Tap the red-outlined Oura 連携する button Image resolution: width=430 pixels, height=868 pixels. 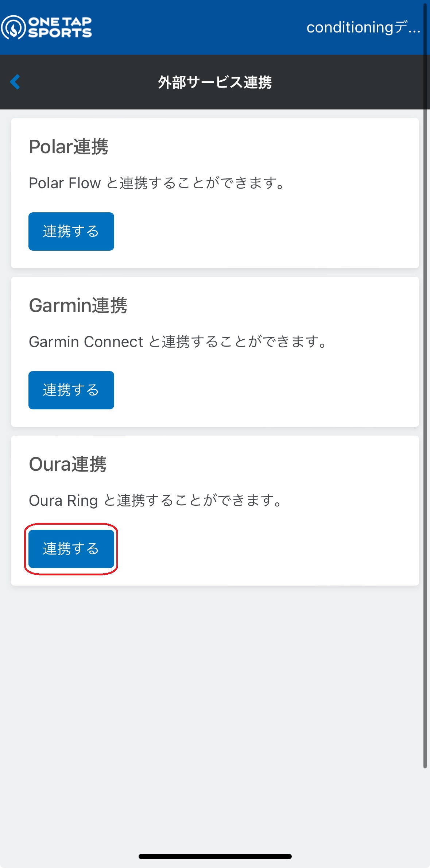tap(71, 549)
